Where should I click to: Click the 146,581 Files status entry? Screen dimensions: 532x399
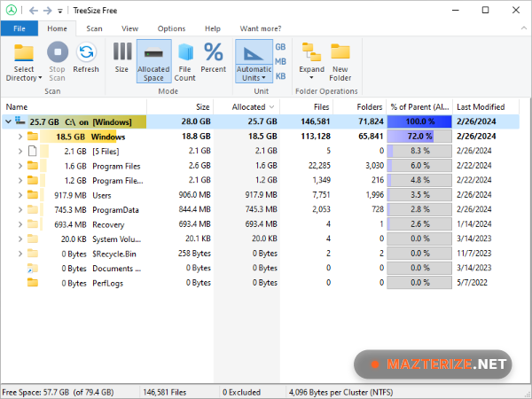click(165, 392)
